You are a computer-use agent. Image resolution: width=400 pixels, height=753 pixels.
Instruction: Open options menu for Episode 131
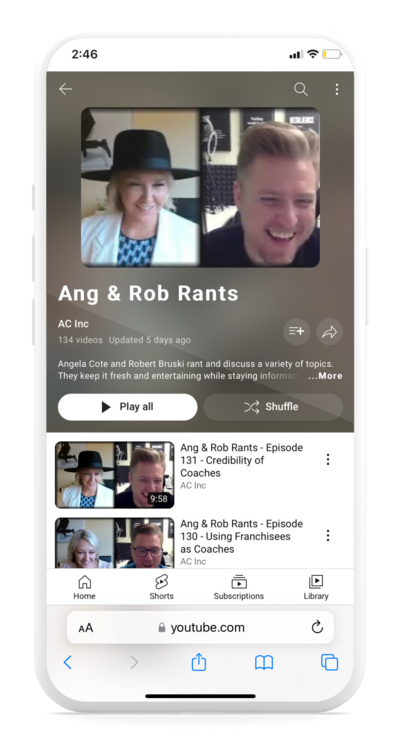click(x=328, y=460)
